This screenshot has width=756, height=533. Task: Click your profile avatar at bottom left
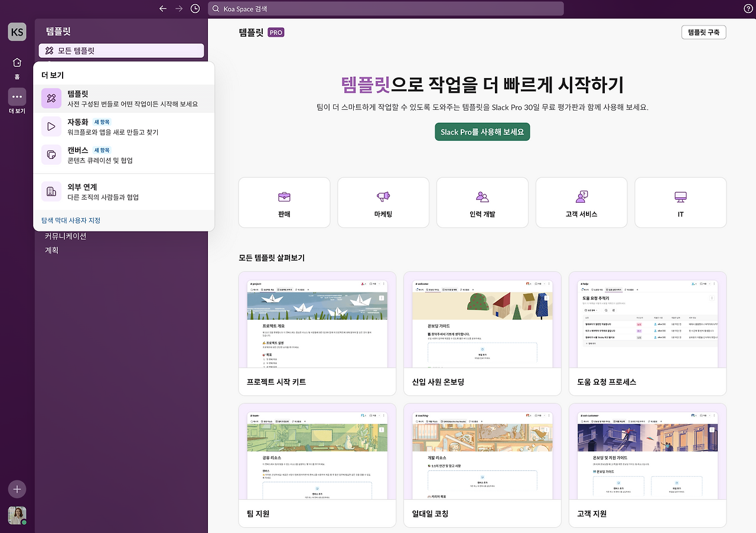pos(17,515)
